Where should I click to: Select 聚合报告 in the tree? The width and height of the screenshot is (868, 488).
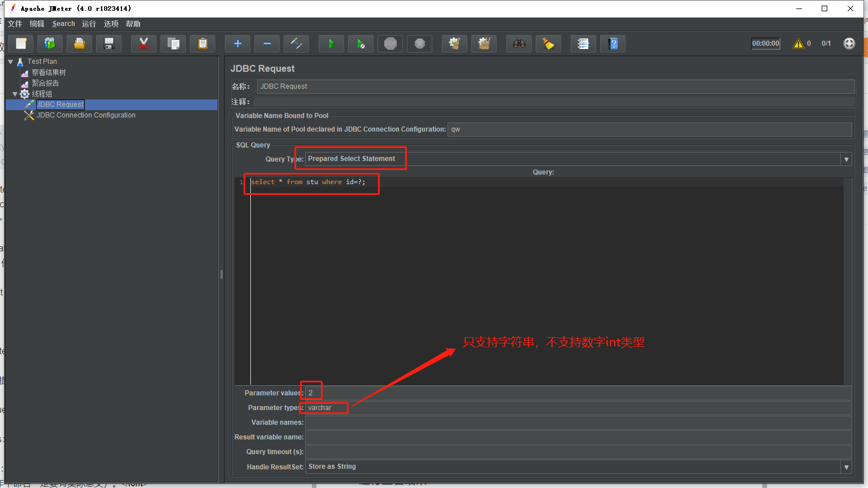point(45,83)
